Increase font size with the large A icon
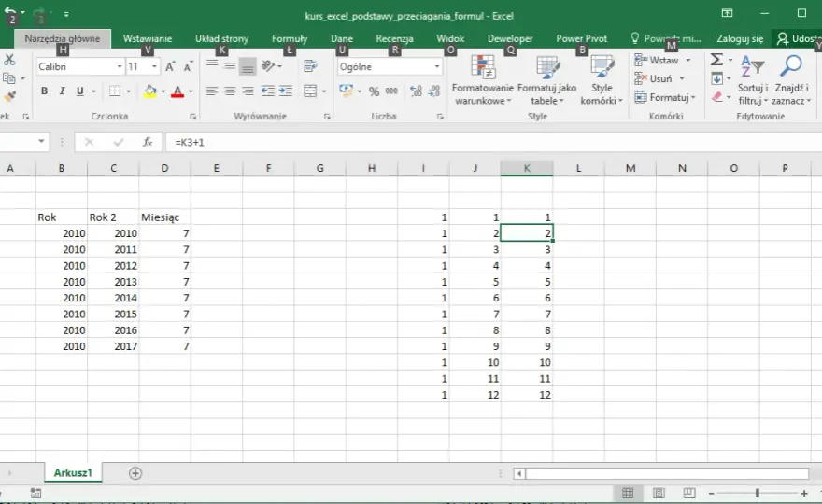Screen dimensions: 822x504 pyautogui.click(x=170, y=66)
